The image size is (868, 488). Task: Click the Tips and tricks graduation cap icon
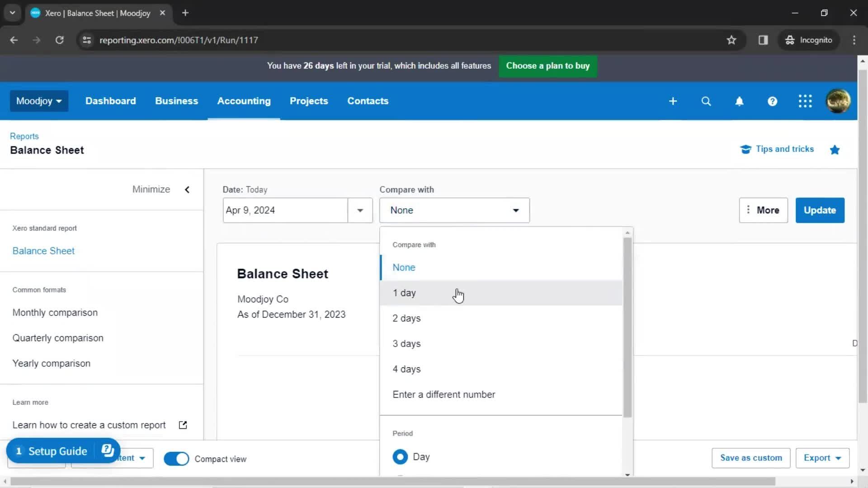pyautogui.click(x=745, y=149)
